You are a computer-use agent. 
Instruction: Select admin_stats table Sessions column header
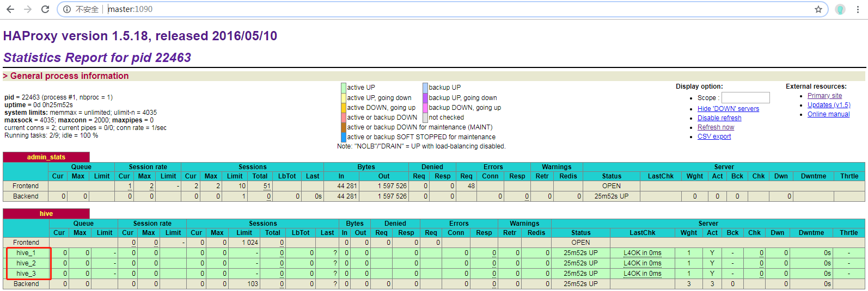pos(253,167)
